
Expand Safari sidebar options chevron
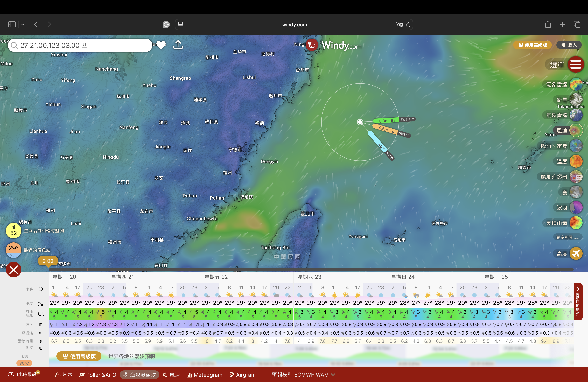23,24
